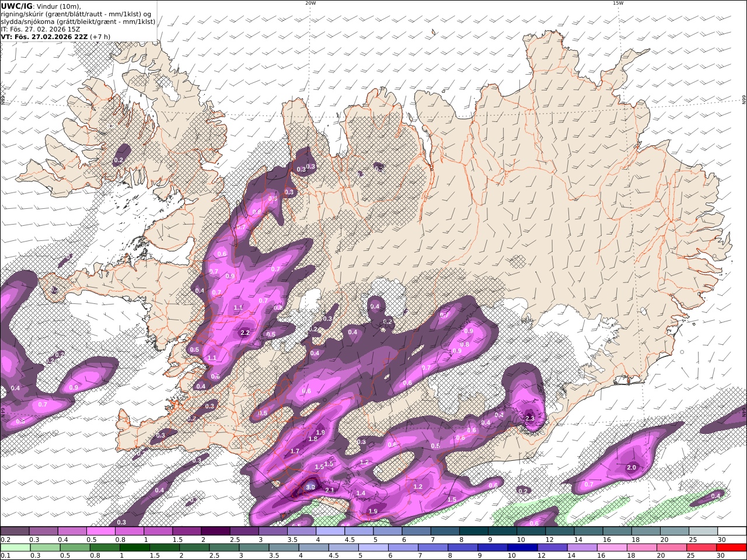747x560 pixels.
Task: Click the 1.7 precipitation value on the map
Action: pos(295,452)
